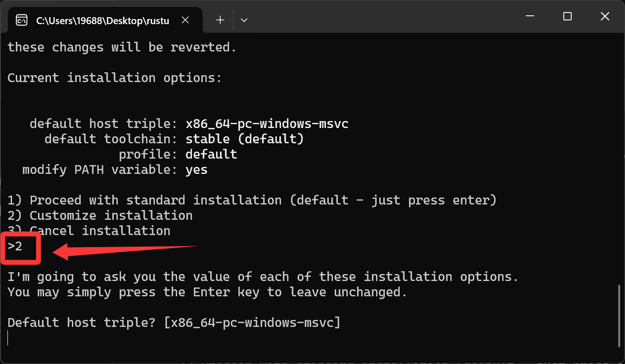Click the "Current installation options:" heading
This screenshot has width=625, height=364.
click(115, 78)
